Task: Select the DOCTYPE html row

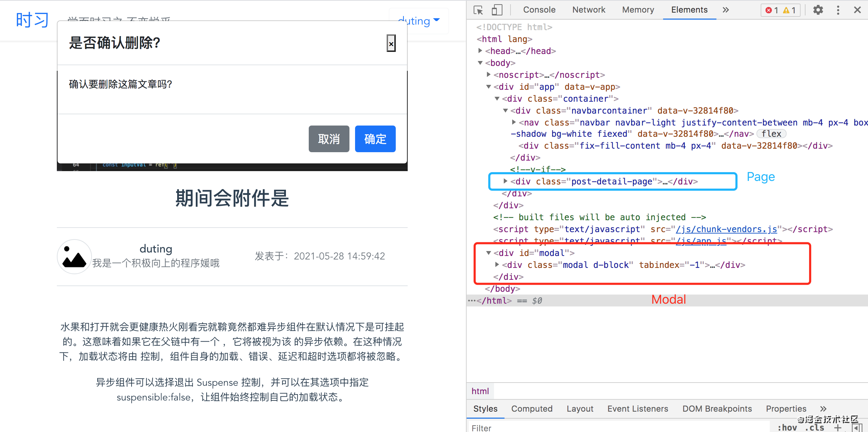Action: click(x=514, y=27)
